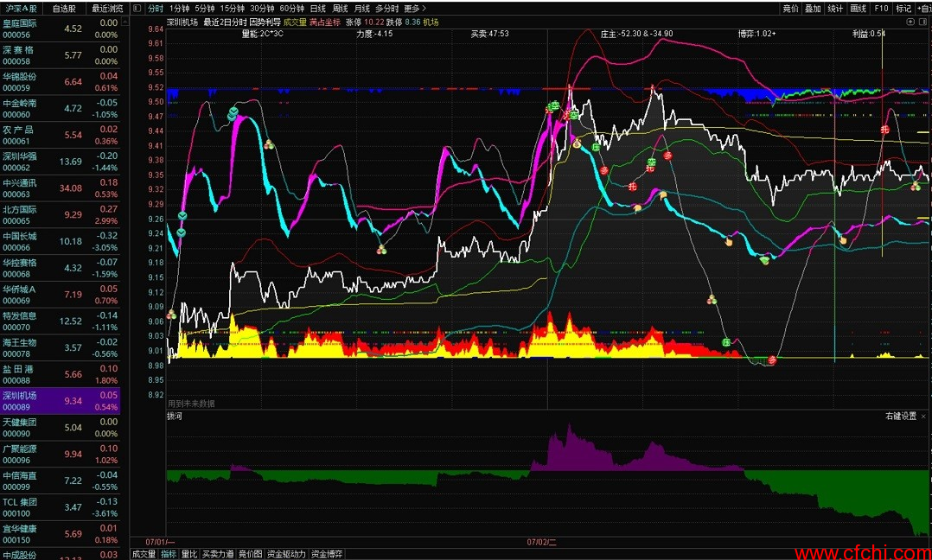Select 农产品 000061 in stock list
This screenshot has height=560, width=932.
coord(60,135)
